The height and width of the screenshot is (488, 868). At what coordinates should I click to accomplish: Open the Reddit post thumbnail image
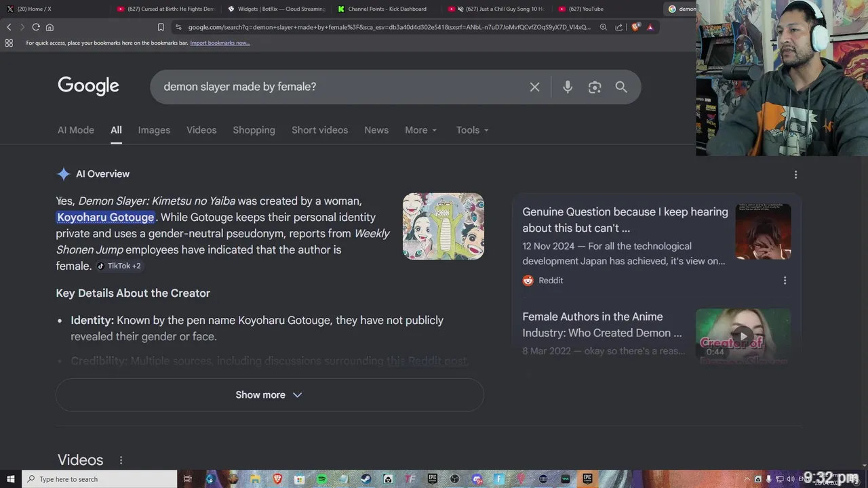[763, 231]
